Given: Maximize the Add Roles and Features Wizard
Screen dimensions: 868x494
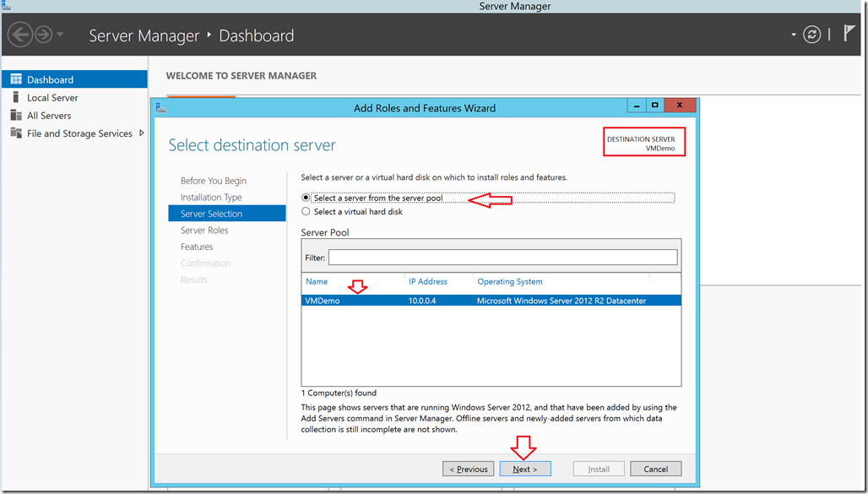Looking at the screenshot, I should click(655, 106).
